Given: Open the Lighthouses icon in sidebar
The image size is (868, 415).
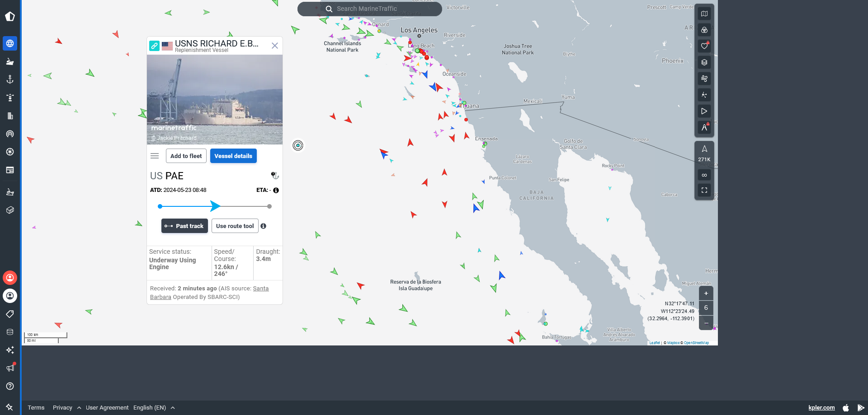Looking at the screenshot, I should point(10,98).
